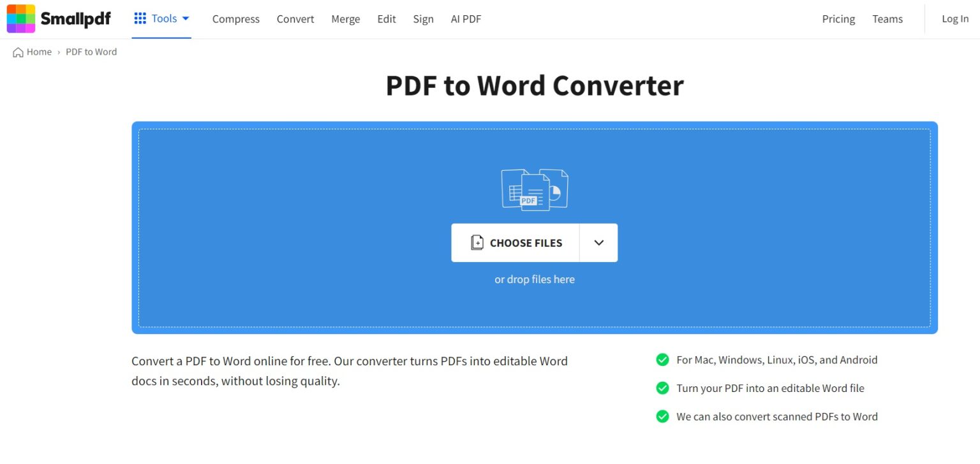This screenshot has height=464, width=980.
Task: Click the PDF documents illustration in upload area
Action: [534, 189]
